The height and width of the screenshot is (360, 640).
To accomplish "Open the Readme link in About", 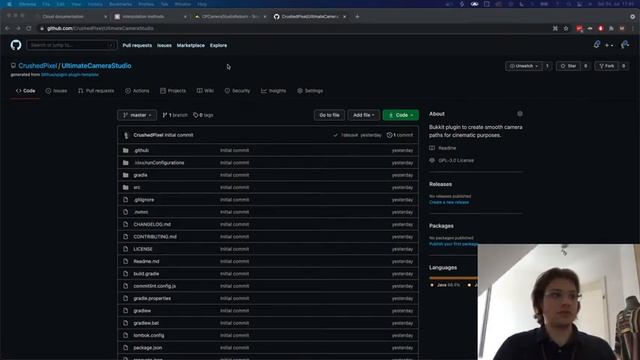I will click(x=447, y=148).
